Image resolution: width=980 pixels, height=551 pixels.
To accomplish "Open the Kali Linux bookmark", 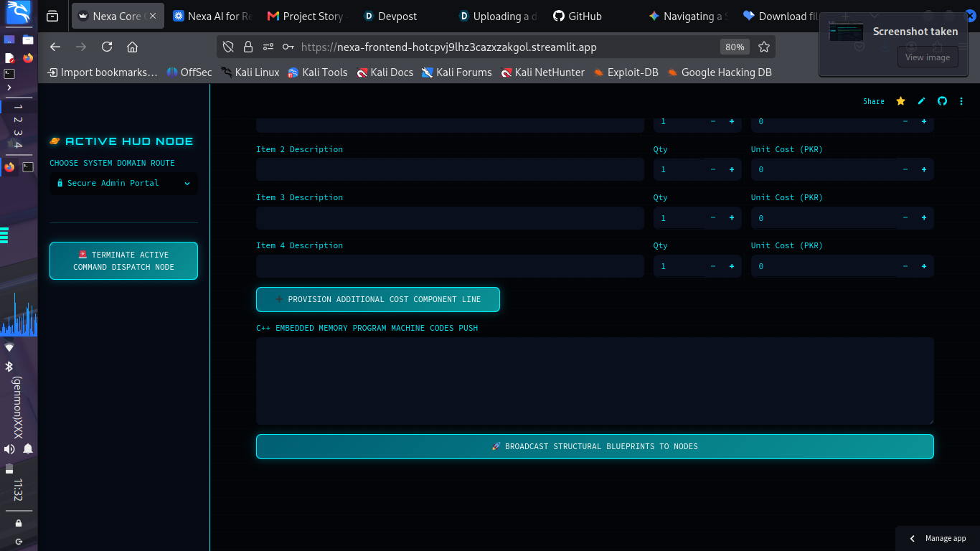I will [x=250, y=72].
